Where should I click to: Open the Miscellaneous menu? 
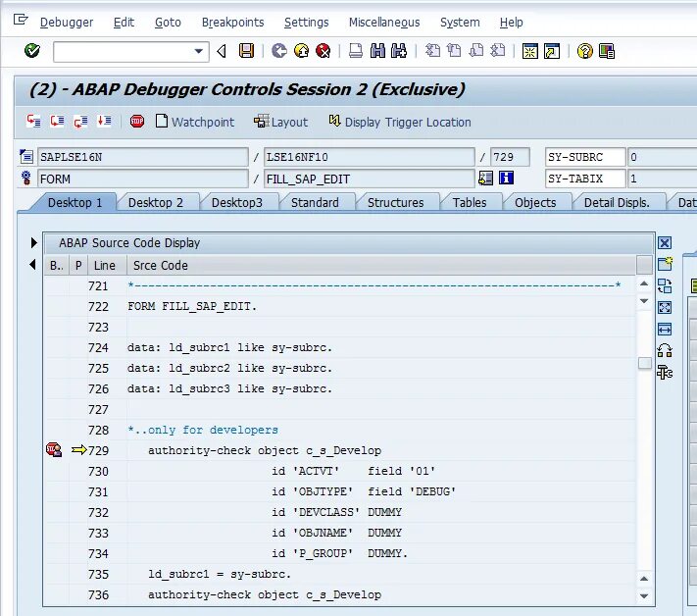pyautogui.click(x=384, y=23)
